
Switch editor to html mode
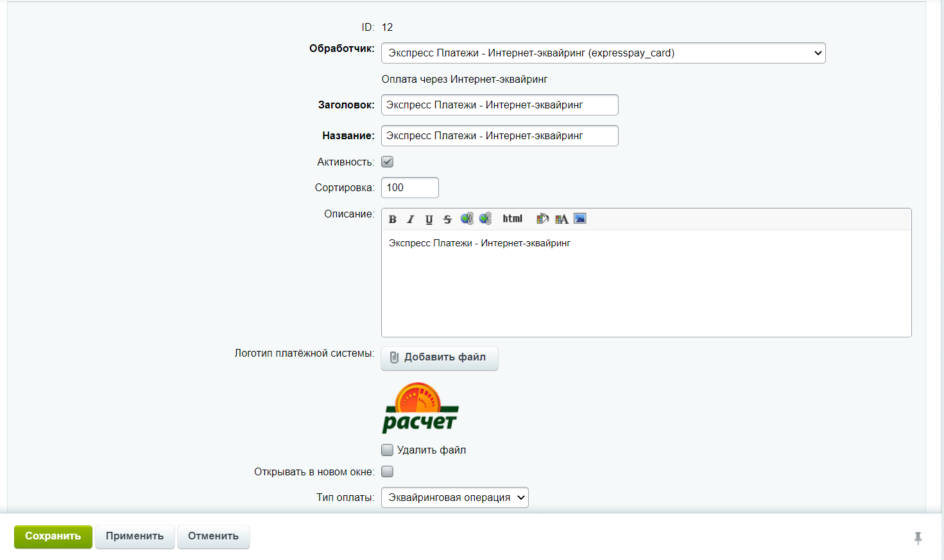(512, 219)
